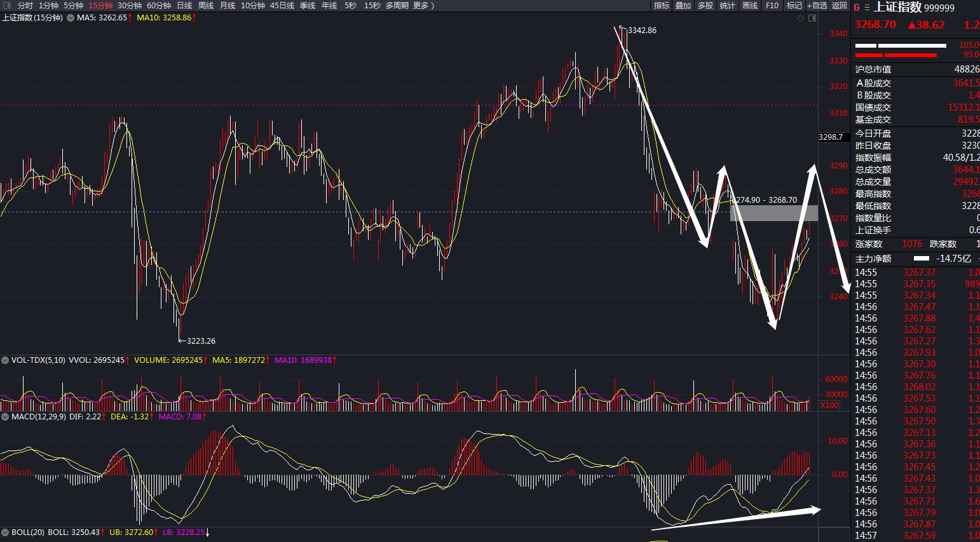
Task: Switch to the 60分钟 timeframe
Action: pos(159,5)
